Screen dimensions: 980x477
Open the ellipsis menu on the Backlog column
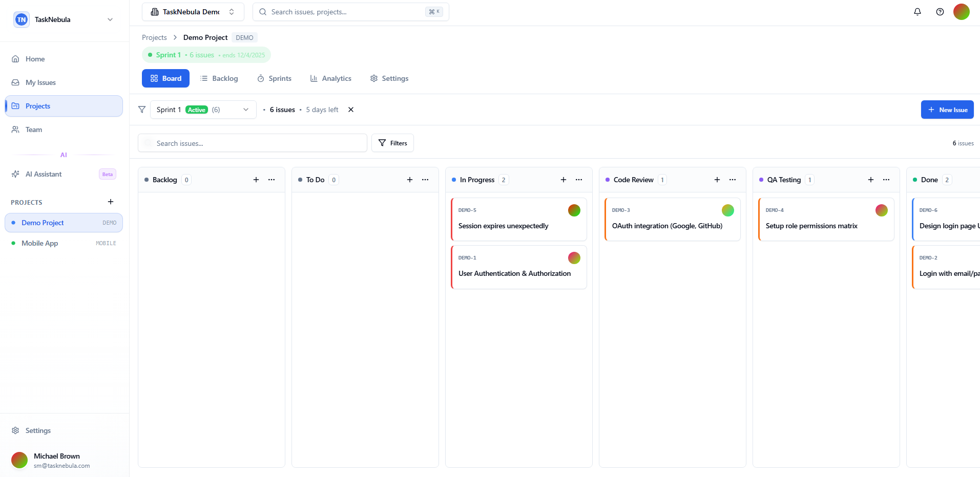(272, 180)
